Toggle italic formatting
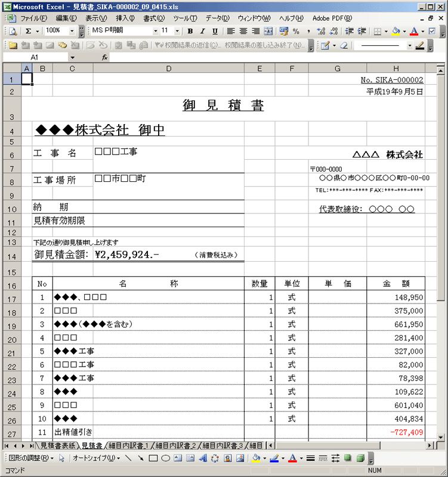448x477 pixels. tap(202, 31)
